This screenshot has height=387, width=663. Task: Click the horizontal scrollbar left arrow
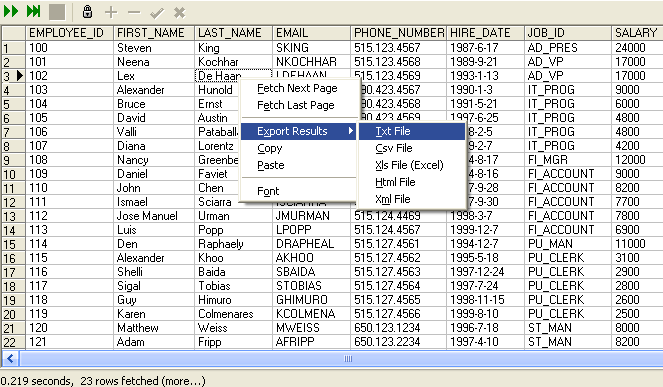click(11, 359)
